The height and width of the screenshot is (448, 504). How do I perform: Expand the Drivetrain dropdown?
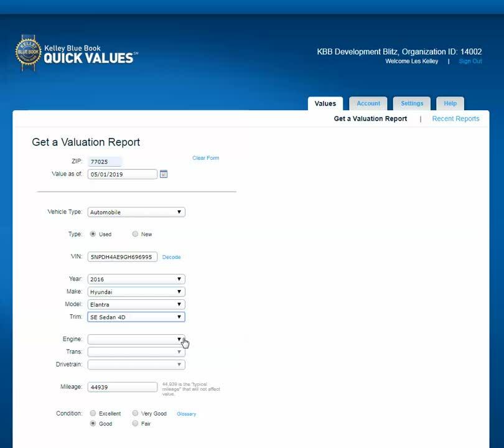[136, 365]
